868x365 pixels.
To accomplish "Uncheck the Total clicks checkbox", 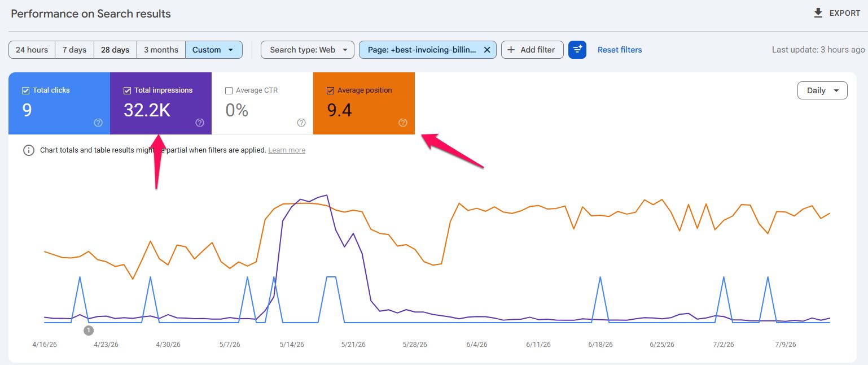I will tap(25, 90).
